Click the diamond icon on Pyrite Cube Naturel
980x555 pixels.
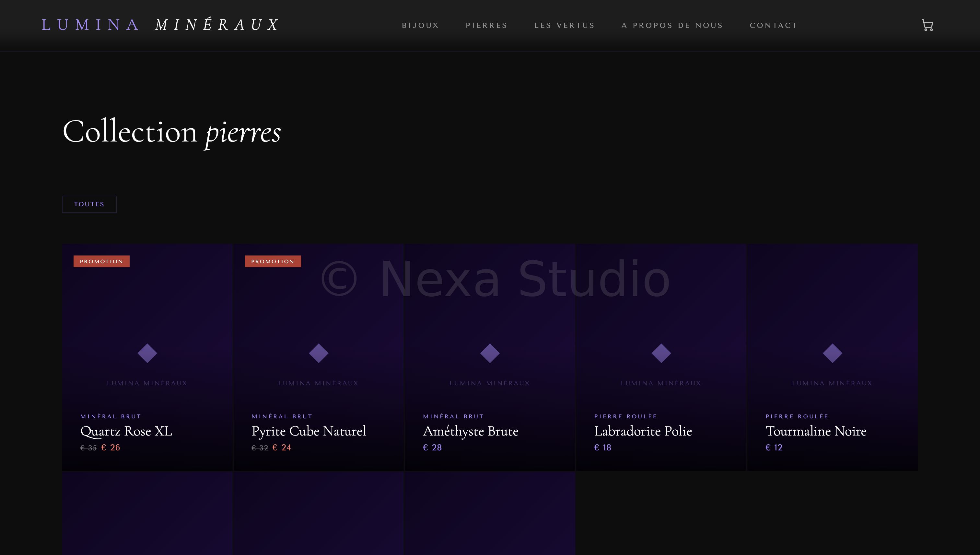[x=319, y=353]
